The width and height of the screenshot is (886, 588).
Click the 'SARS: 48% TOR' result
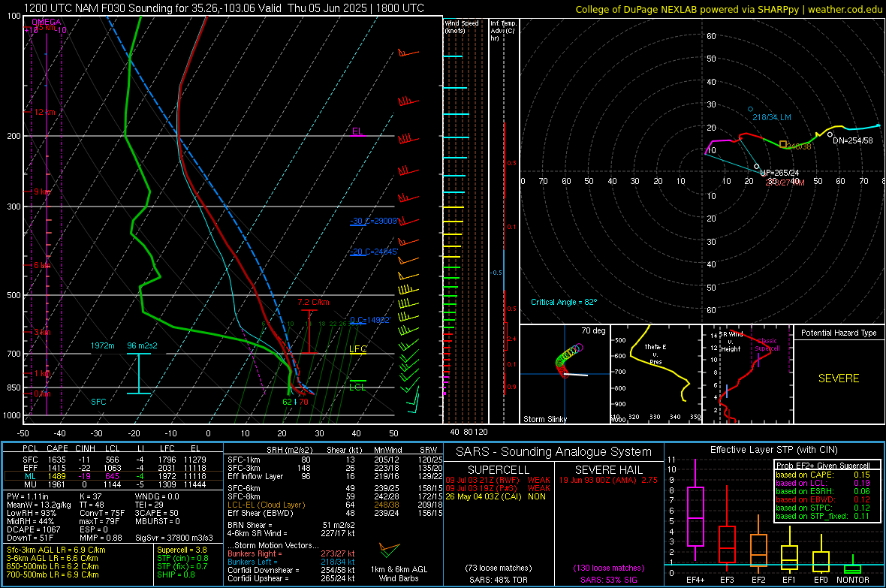pos(499,580)
